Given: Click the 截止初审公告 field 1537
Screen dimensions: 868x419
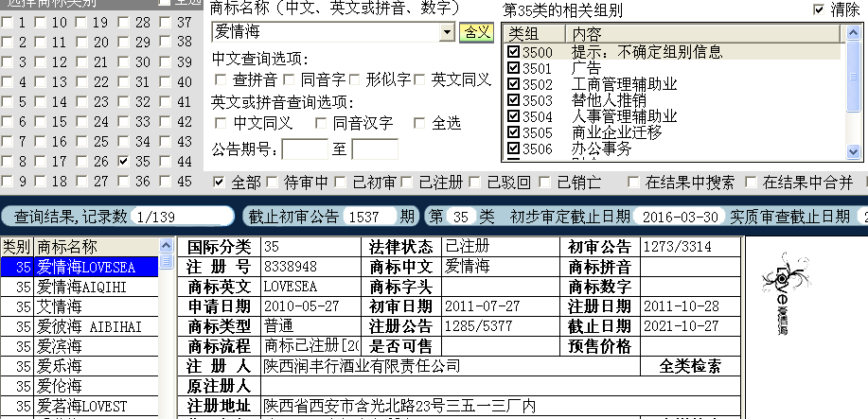Looking at the screenshot, I should 370,217.
